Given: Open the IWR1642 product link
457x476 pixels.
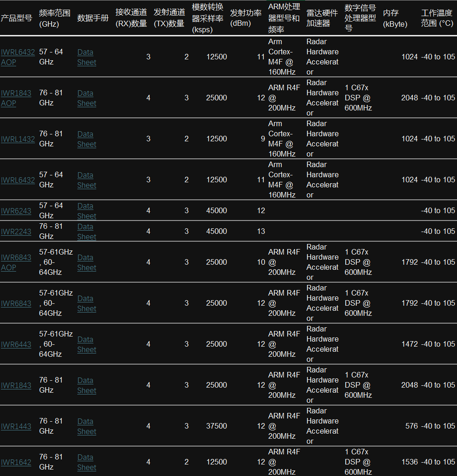Looking at the screenshot, I should point(16,462).
